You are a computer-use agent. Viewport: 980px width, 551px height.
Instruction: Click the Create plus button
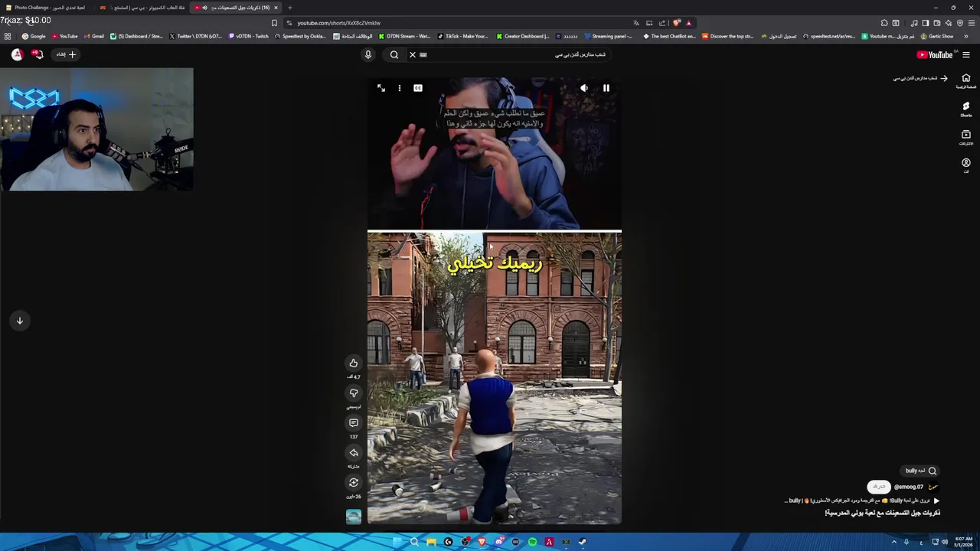click(67, 54)
